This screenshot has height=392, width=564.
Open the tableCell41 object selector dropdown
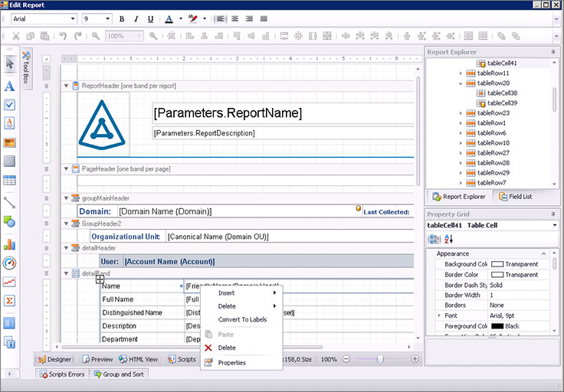click(x=555, y=225)
